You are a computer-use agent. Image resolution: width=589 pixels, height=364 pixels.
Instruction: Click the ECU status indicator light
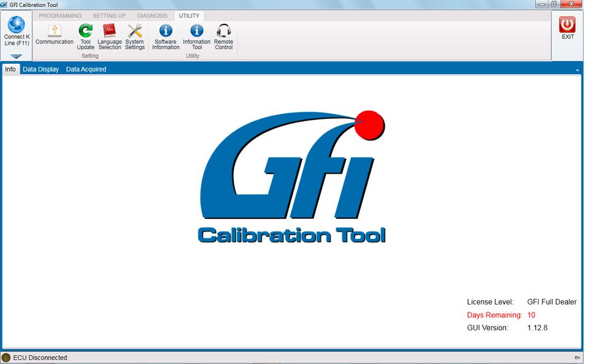pyautogui.click(x=7, y=357)
